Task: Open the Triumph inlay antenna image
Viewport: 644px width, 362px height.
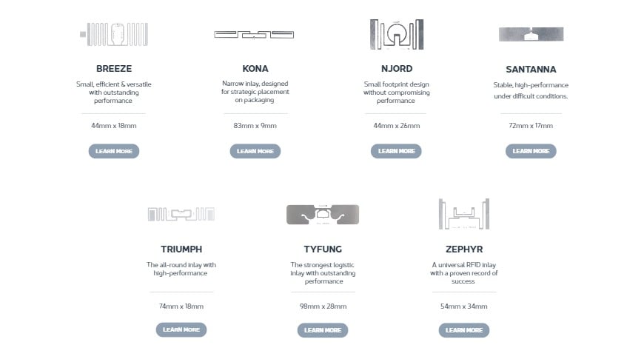Action: click(x=181, y=214)
